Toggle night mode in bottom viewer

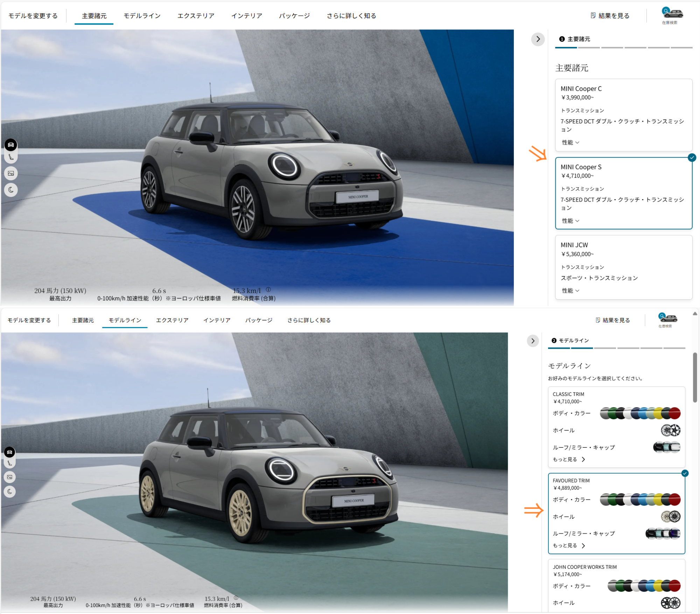coord(9,491)
